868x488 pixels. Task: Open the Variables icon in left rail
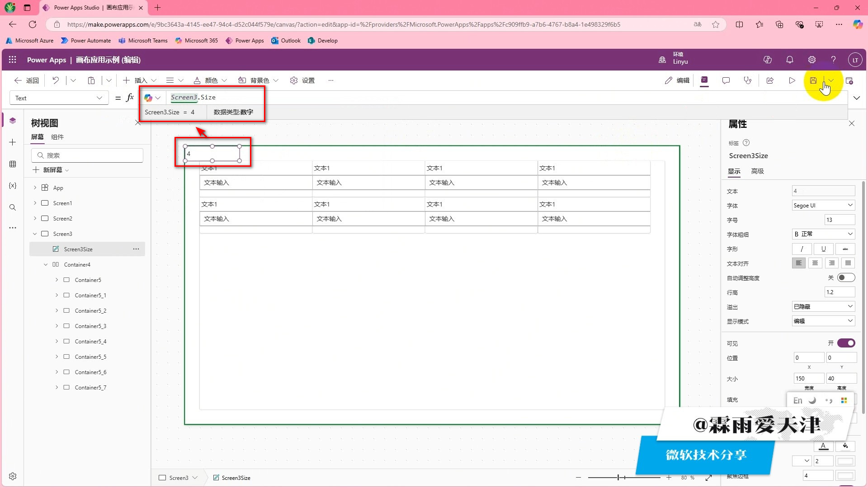coord(13,186)
